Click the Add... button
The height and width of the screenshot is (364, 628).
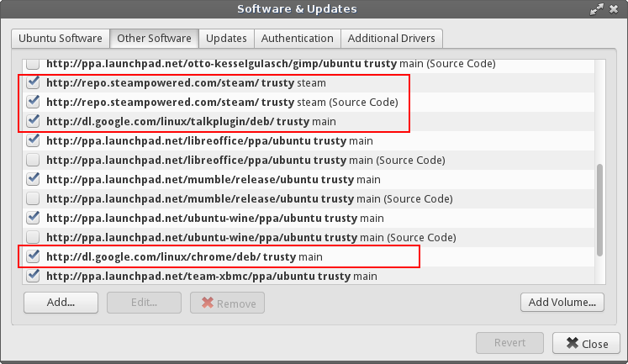61,303
